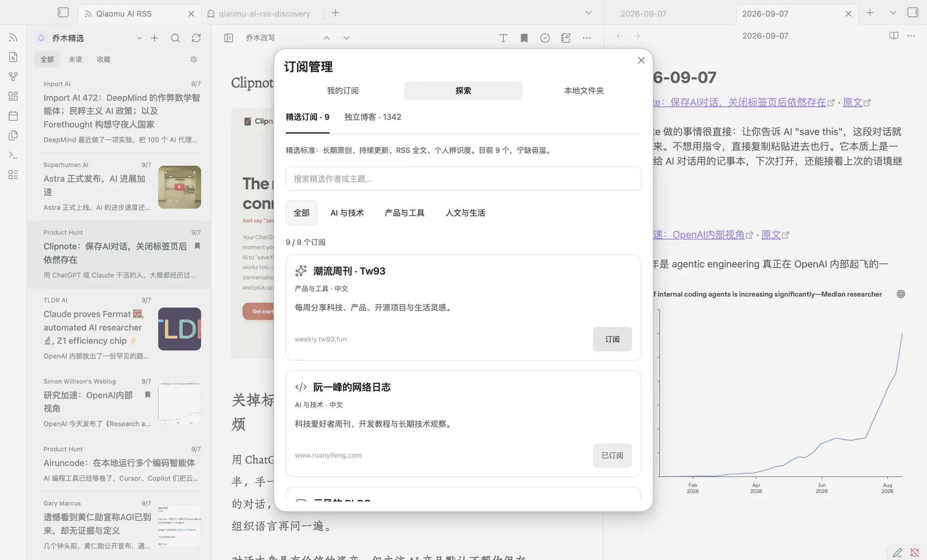
Task: Subscribe to 潮流周刊 · Tw93
Action: [612, 339]
